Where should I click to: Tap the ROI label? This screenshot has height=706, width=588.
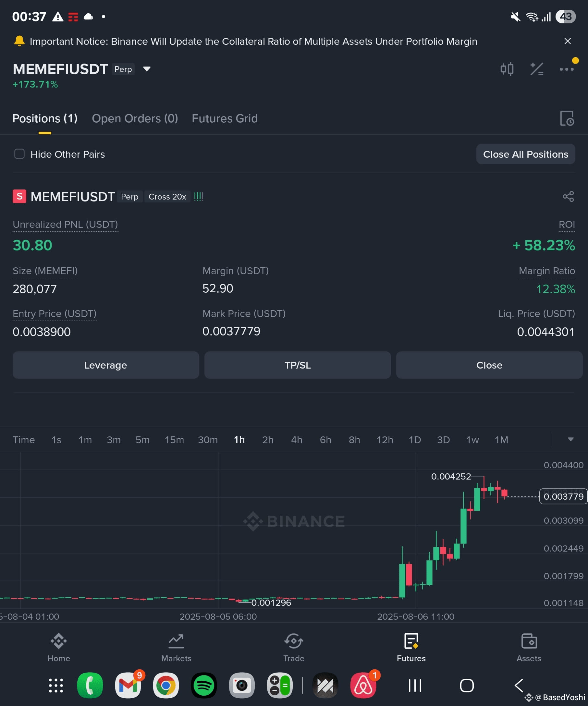click(567, 224)
